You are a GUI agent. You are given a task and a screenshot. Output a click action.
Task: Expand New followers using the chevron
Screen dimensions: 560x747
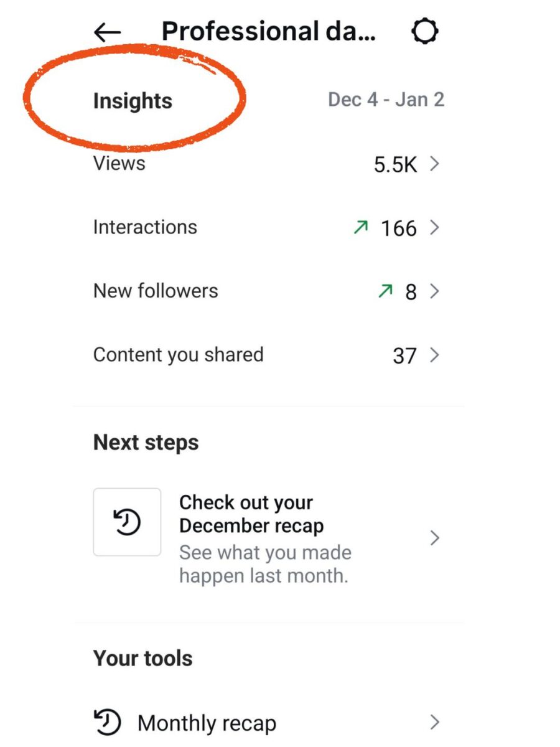(x=435, y=291)
